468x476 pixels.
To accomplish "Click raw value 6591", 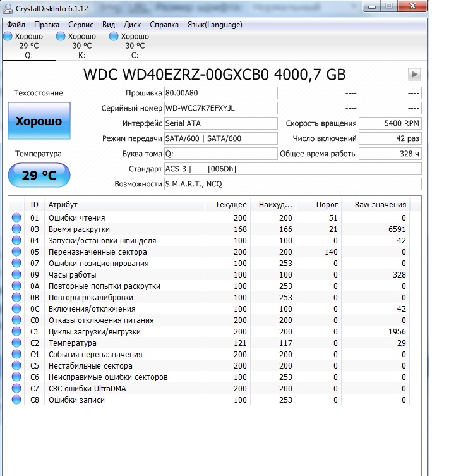I will (397, 229).
